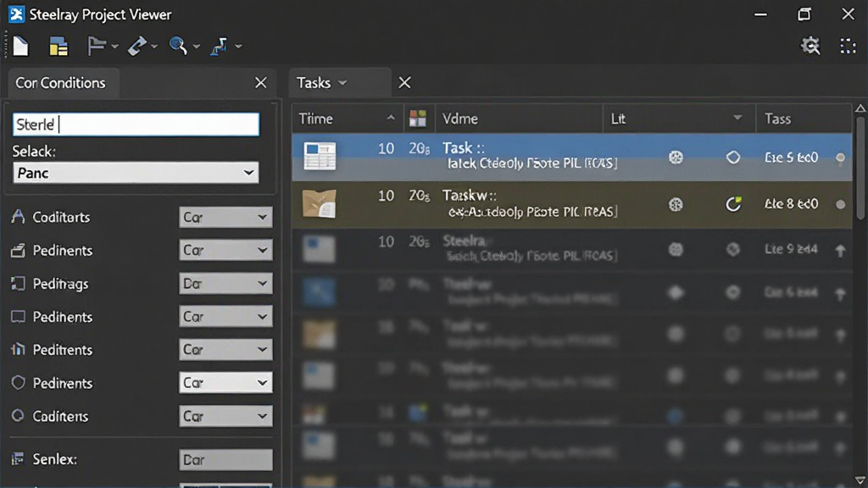Click the magnifier search toolbar icon
Screen dimensions: 868x488
pyautogui.click(x=178, y=46)
